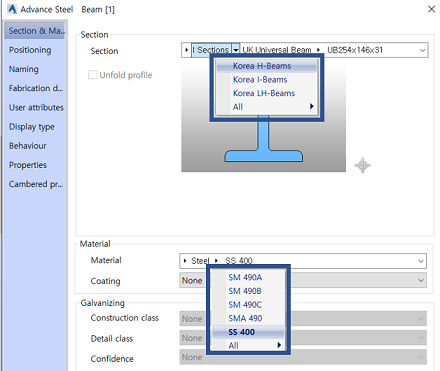Open the Confidence dropdown
Screen dimensions: 440x371
303,357
